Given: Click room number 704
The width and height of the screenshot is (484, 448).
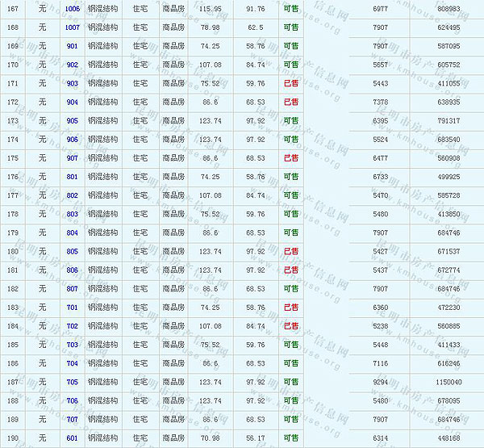Looking at the screenshot, I should [x=72, y=363].
